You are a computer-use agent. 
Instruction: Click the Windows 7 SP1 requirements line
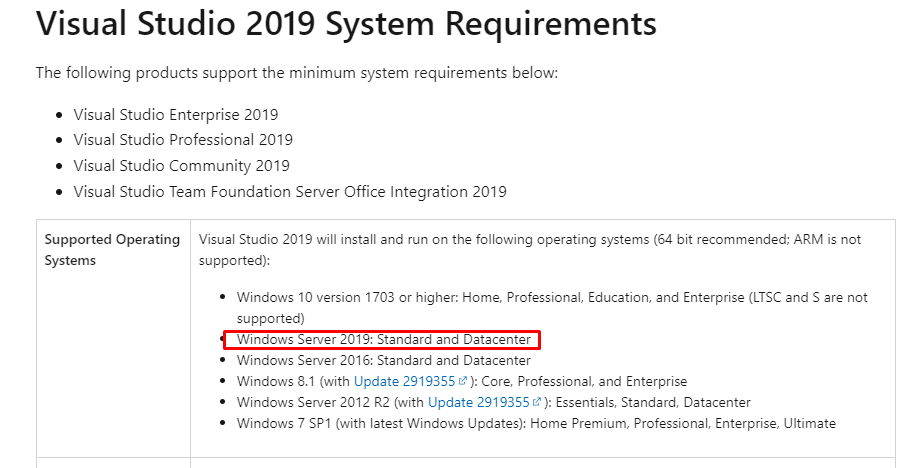point(536,424)
